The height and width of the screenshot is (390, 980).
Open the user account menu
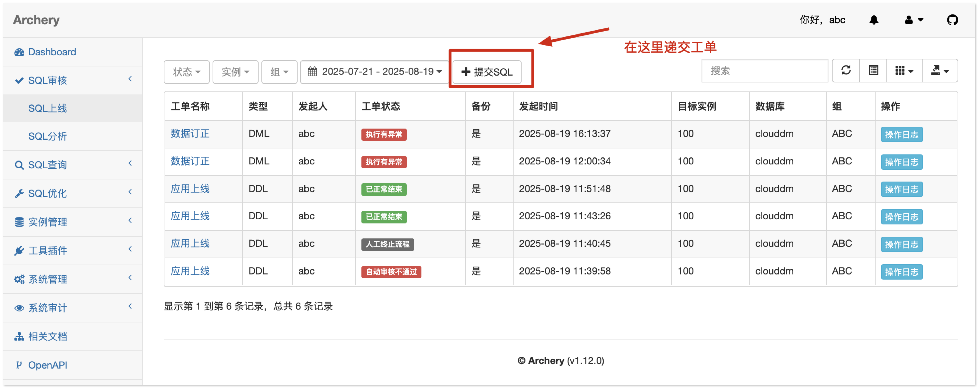(x=913, y=20)
